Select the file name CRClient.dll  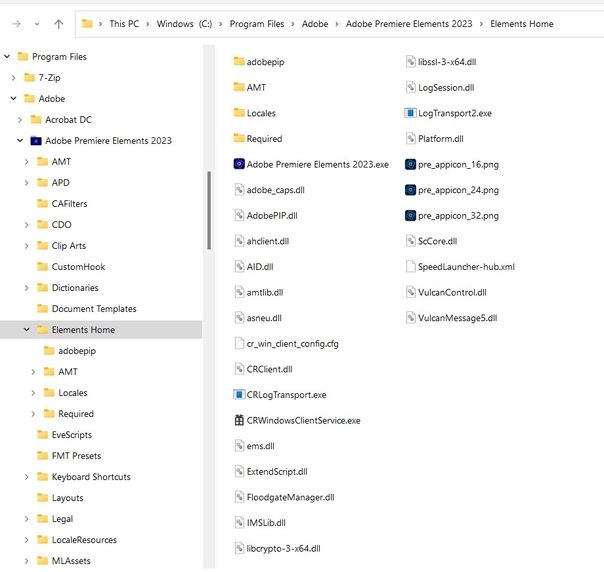click(269, 369)
